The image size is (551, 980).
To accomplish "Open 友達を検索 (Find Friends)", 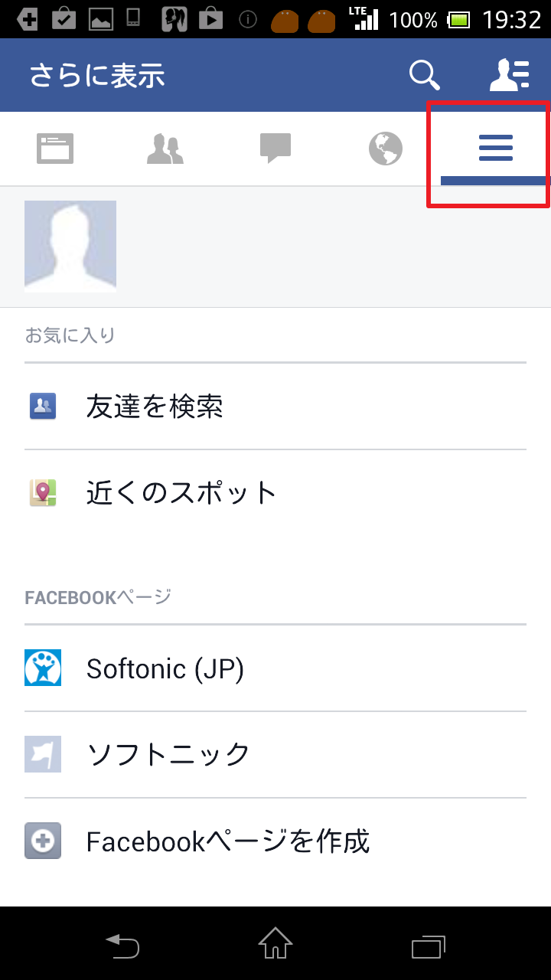I will pyautogui.click(x=155, y=406).
